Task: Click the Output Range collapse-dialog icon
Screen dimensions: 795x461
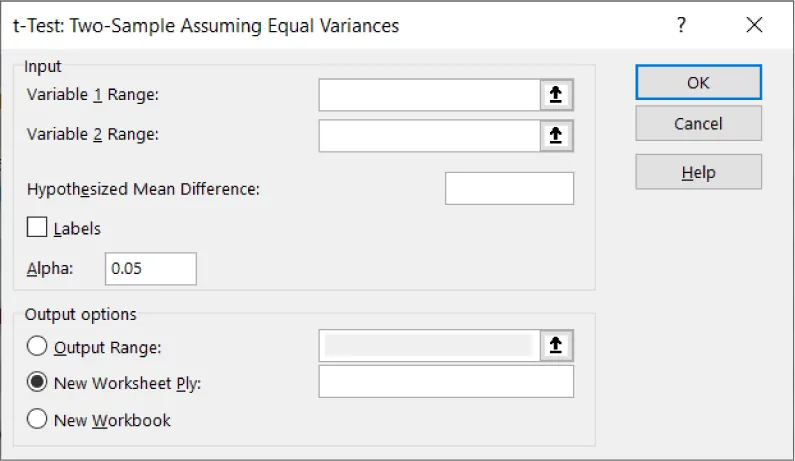Action: coord(558,346)
